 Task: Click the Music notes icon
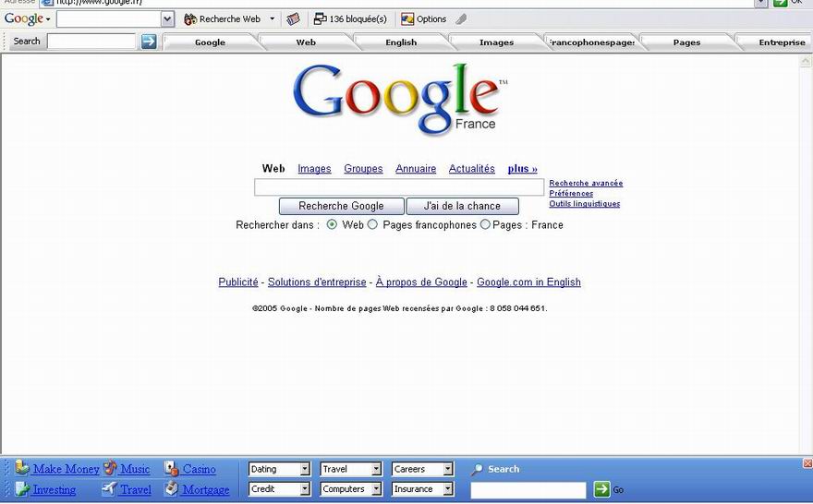pos(109,468)
